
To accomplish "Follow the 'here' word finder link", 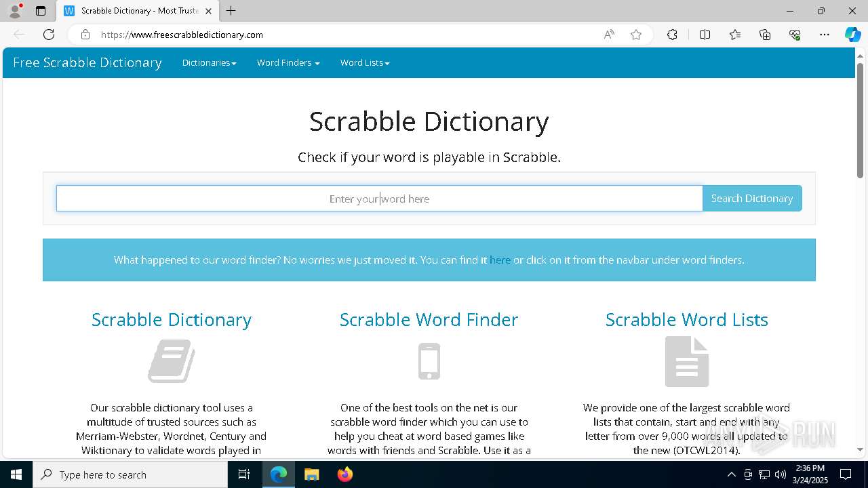I will pyautogui.click(x=500, y=260).
